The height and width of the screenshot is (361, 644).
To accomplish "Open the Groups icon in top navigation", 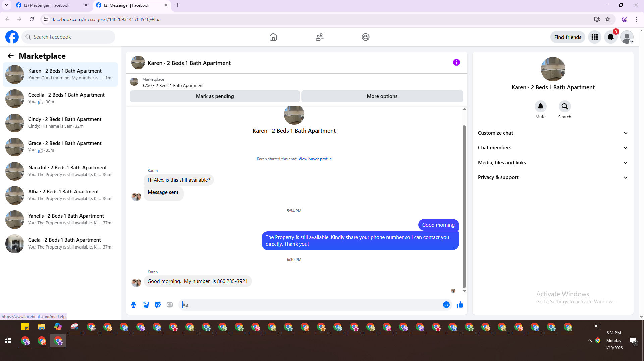I will pyautogui.click(x=366, y=37).
